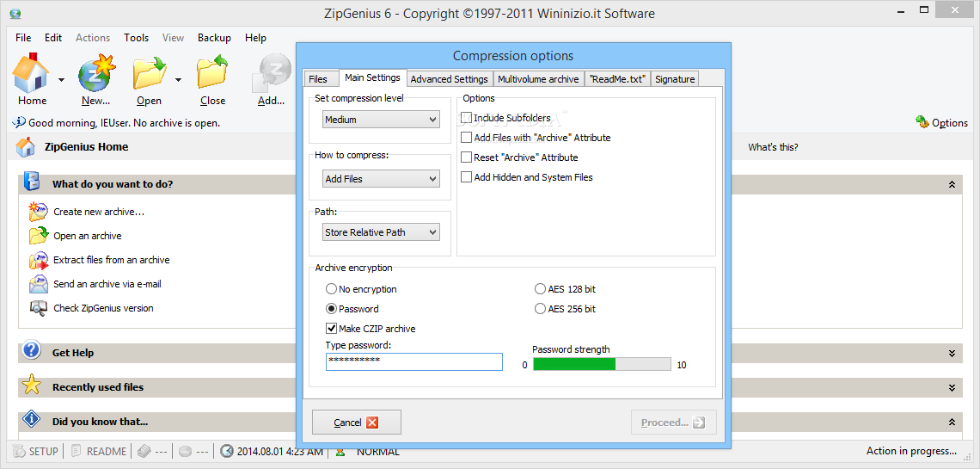Screen dimensions: 980x469
Task: Click the Get Help question mark icon
Action: [x=31, y=350]
